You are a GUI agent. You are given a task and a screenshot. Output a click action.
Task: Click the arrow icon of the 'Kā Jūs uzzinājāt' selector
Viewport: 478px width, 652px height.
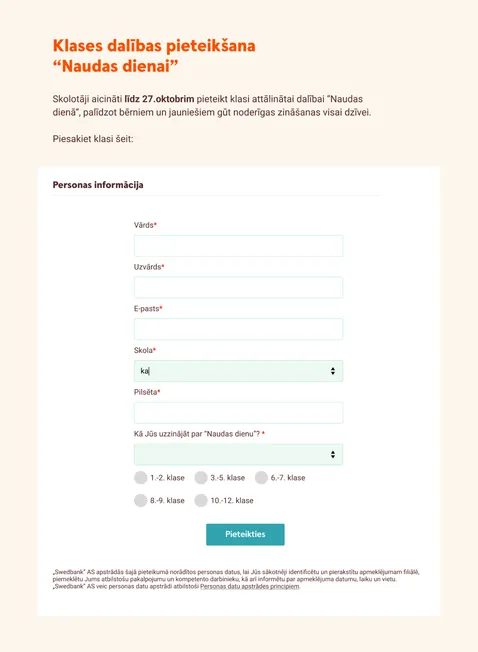(333, 454)
